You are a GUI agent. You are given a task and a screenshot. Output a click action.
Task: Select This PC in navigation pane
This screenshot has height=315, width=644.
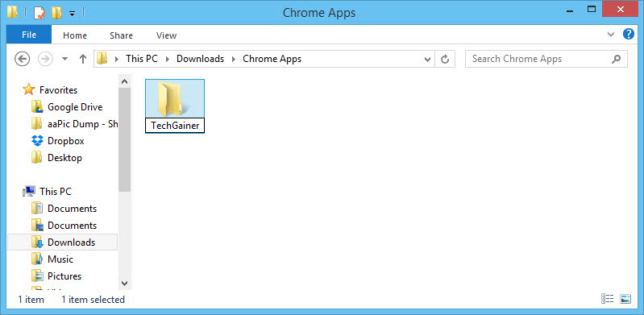tap(56, 192)
